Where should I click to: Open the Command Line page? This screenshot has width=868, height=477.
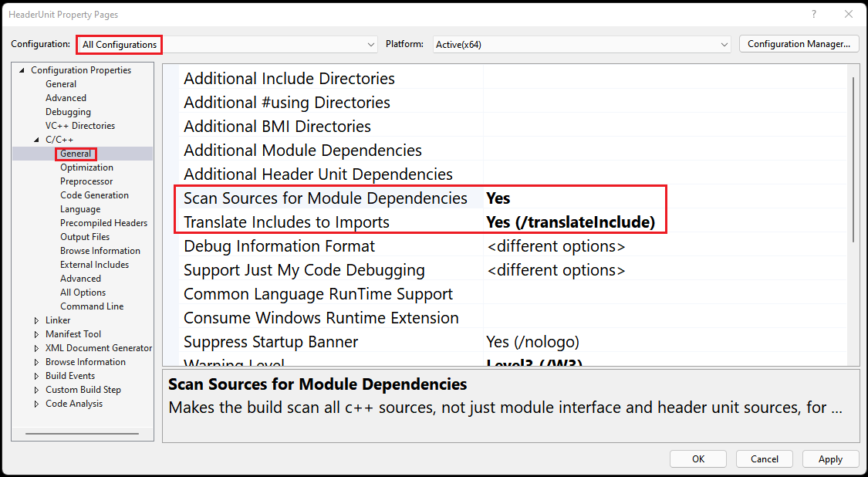click(x=92, y=306)
